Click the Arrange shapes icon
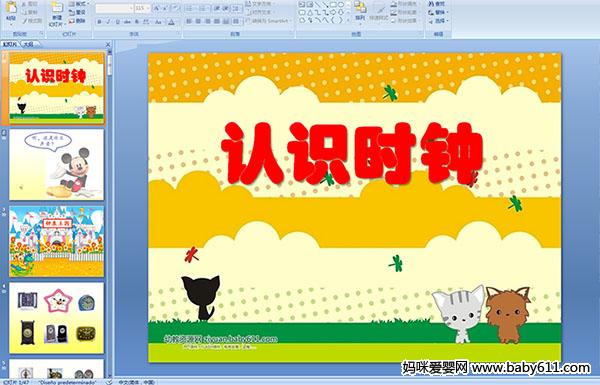This screenshot has height=385, width=600. point(360,11)
